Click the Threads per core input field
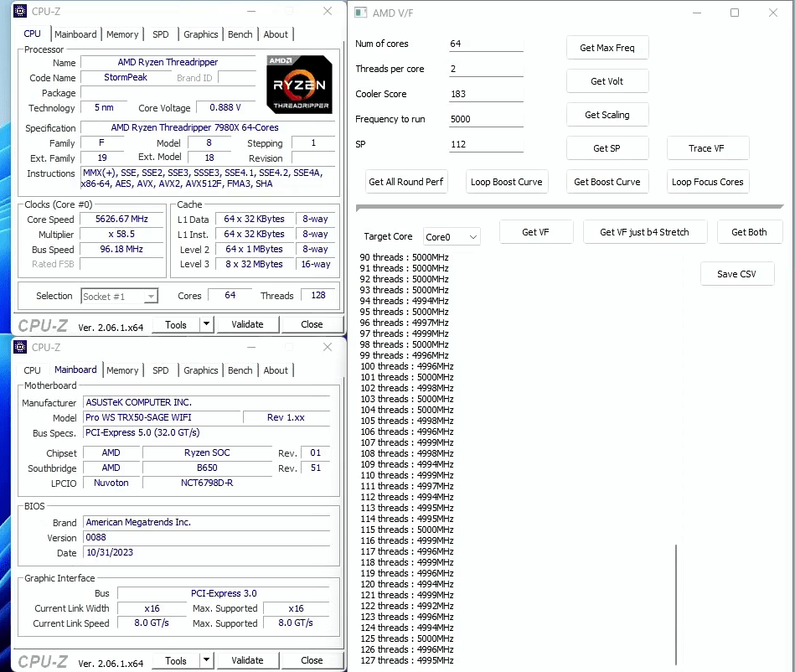This screenshot has width=795, height=672. 486,69
